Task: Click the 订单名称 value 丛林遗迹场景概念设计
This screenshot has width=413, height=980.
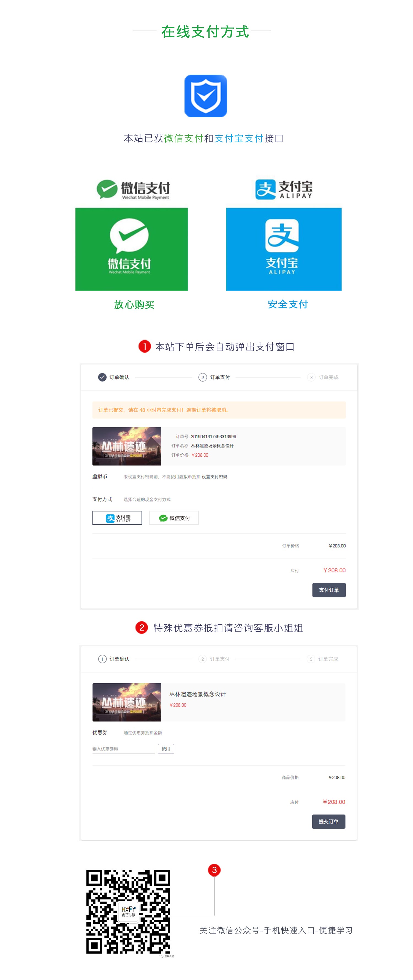Action: [212, 446]
